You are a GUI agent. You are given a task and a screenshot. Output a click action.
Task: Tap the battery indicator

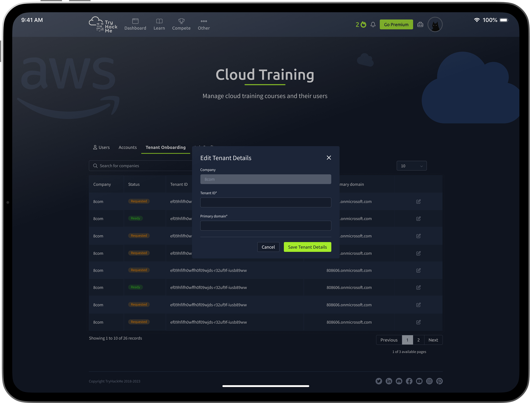tap(504, 20)
